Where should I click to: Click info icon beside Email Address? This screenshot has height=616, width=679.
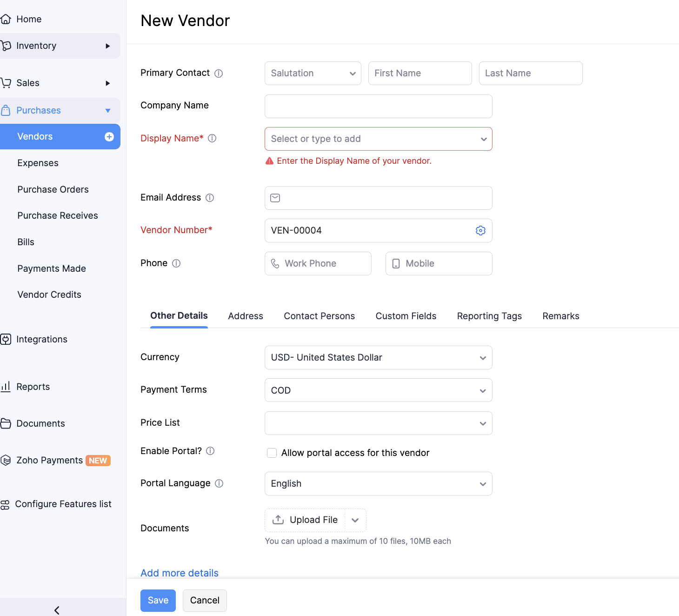(x=210, y=198)
